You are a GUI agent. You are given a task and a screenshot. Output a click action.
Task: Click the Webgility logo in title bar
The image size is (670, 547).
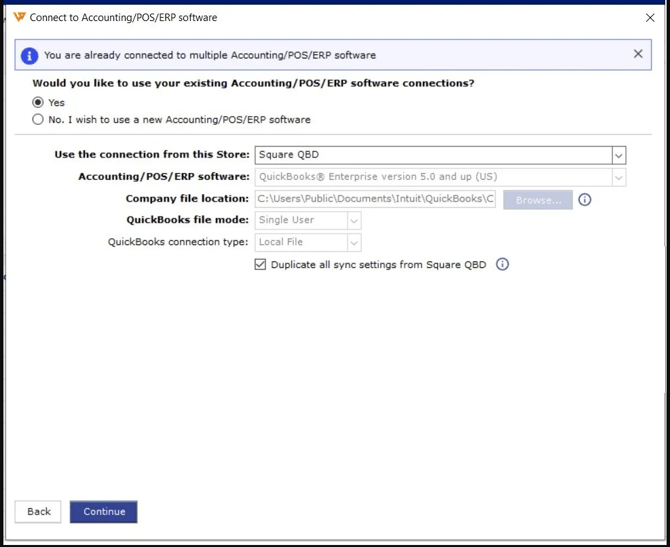[19, 17]
